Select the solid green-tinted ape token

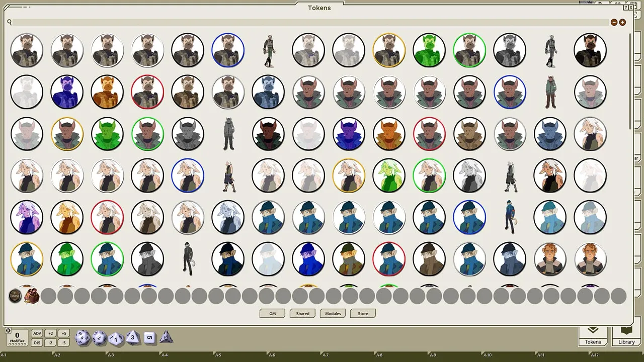(x=429, y=50)
